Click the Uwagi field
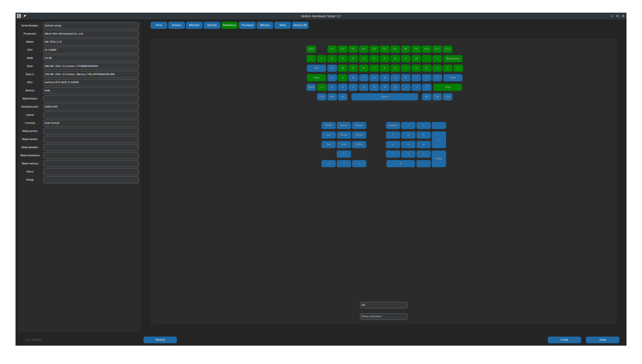This screenshot has height=364, width=642. pyautogui.click(x=91, y=180)
